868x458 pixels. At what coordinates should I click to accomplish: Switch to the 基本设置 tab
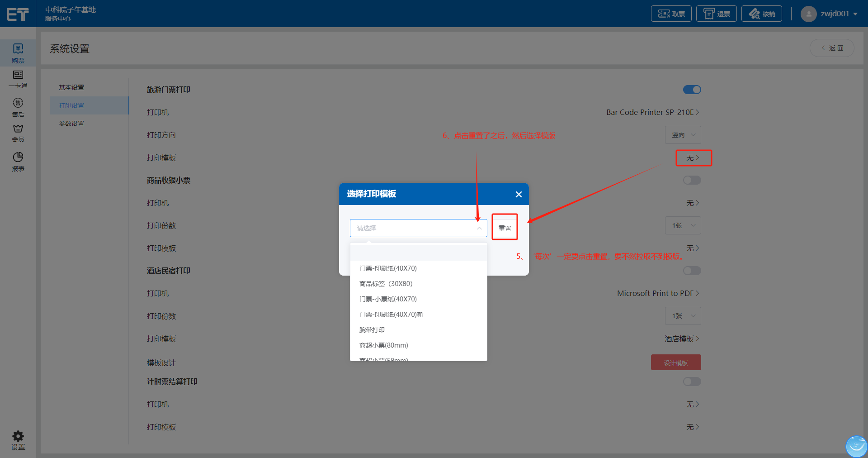tap(71, 87)
